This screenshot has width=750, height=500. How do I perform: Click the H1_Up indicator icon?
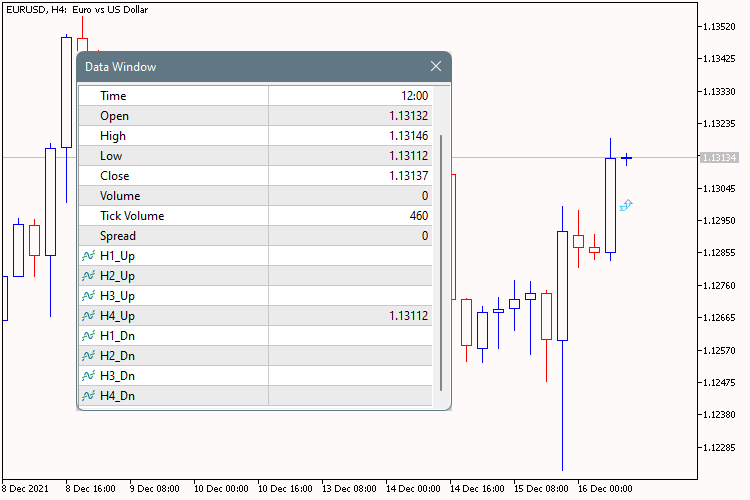tap(88, 256)
